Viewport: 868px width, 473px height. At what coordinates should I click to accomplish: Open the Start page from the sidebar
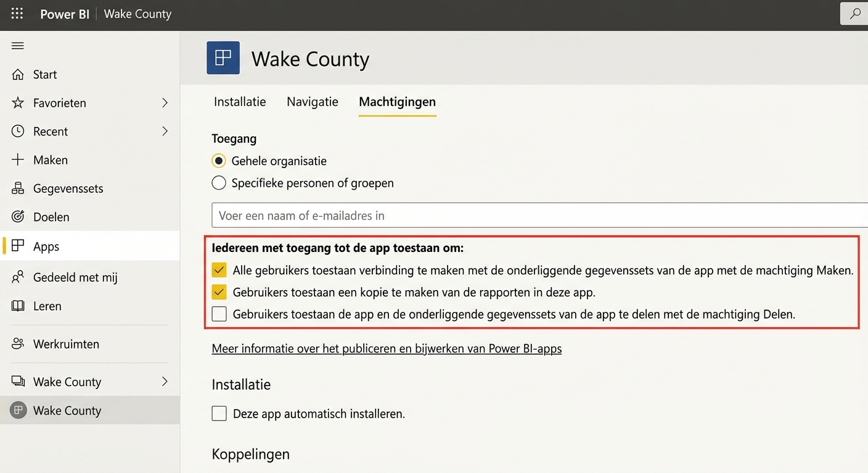[45, 74]
